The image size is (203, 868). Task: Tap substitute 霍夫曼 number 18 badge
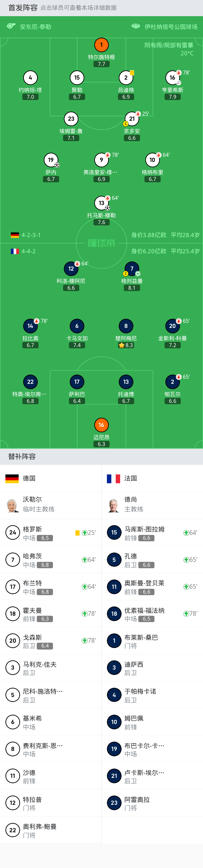13,614
